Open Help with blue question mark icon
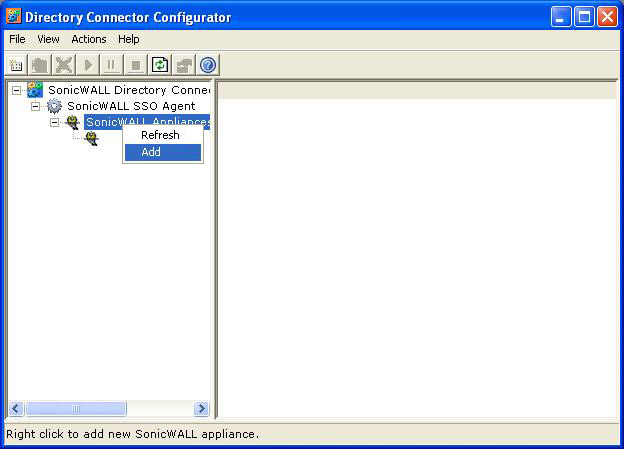 tap(208, 65)
